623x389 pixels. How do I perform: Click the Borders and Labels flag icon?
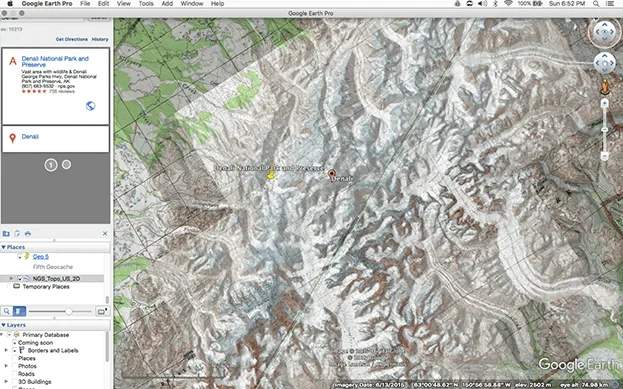point(22,350)
